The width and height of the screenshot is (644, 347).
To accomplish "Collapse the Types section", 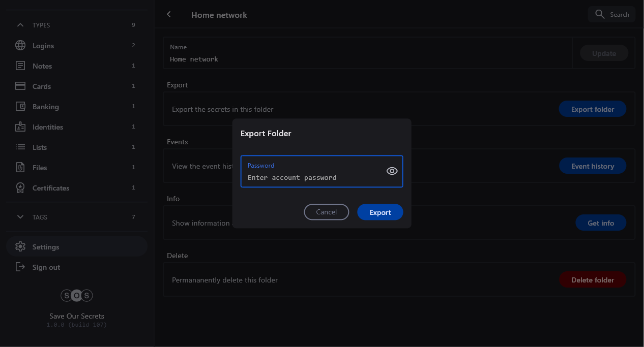I will click(20, 25).
